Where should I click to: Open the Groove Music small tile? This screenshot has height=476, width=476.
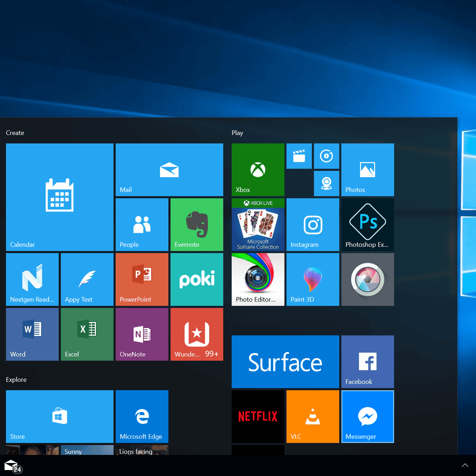coord(326,156)
